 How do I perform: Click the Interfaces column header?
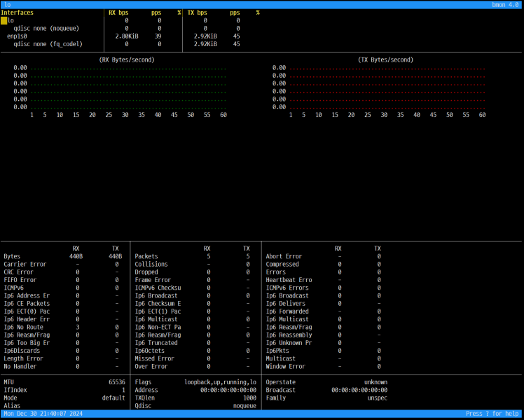pyautogui.click(x=17, y=13)
